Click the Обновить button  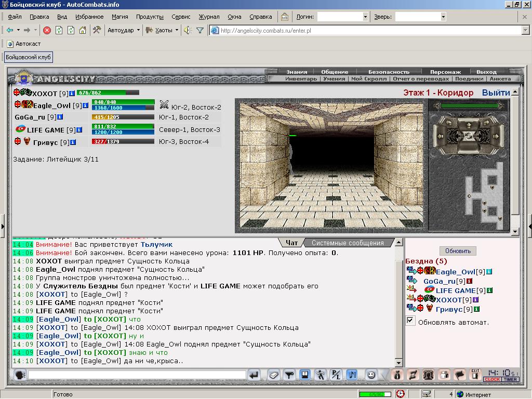coord(458,251)
